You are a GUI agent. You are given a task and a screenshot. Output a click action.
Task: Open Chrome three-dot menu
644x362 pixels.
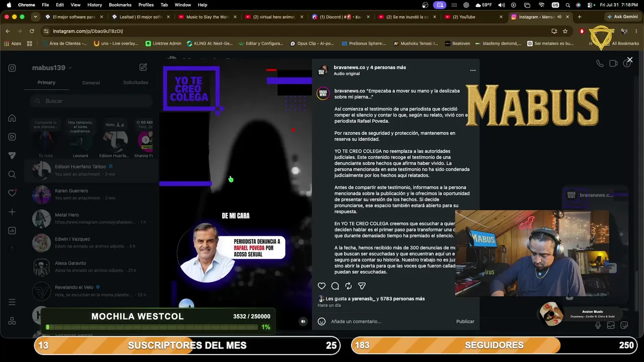click(636, 31)
